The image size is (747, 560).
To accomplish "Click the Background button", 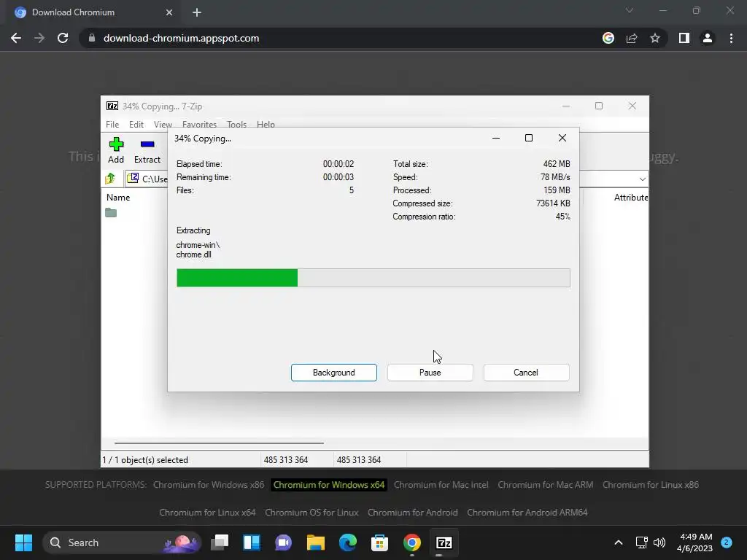I will (334, 373).
